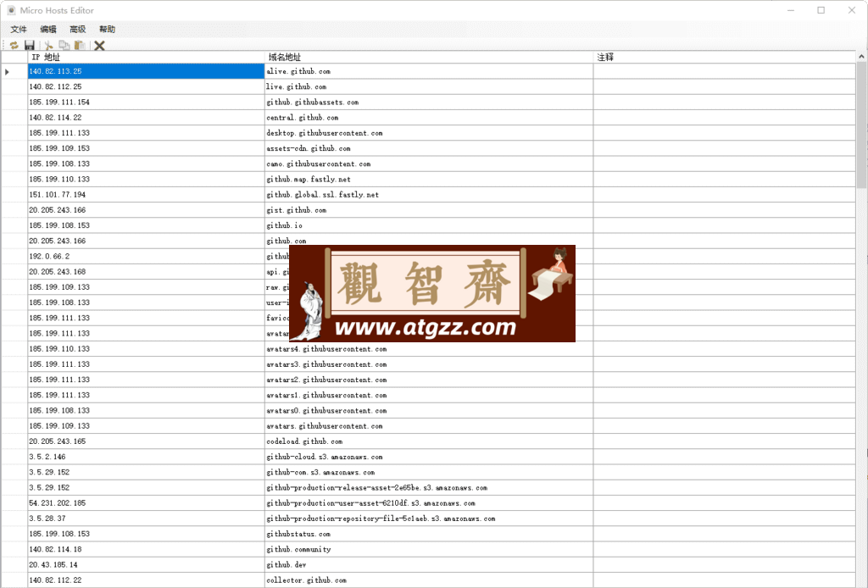868x588 pixels.
Task: Open the 编辑 menu
Action: [x=48, y=30]
